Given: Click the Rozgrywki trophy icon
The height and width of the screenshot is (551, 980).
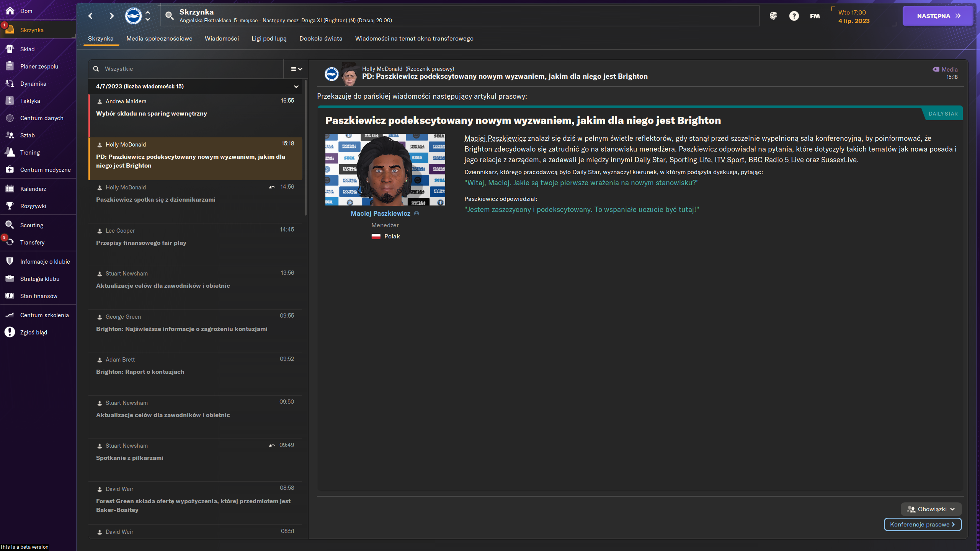Looking at the screenshot, I should (10, 206).
